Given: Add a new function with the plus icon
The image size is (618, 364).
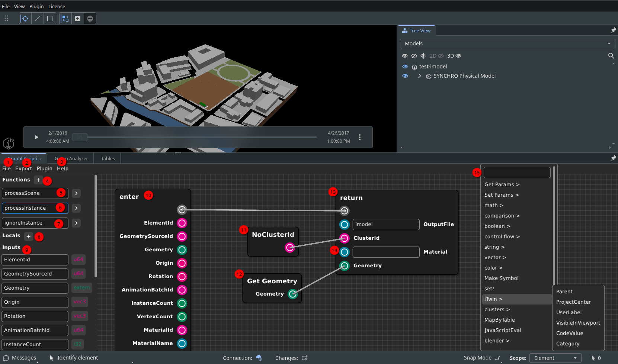Looking at the screenshot, I should tap(38, 180).
